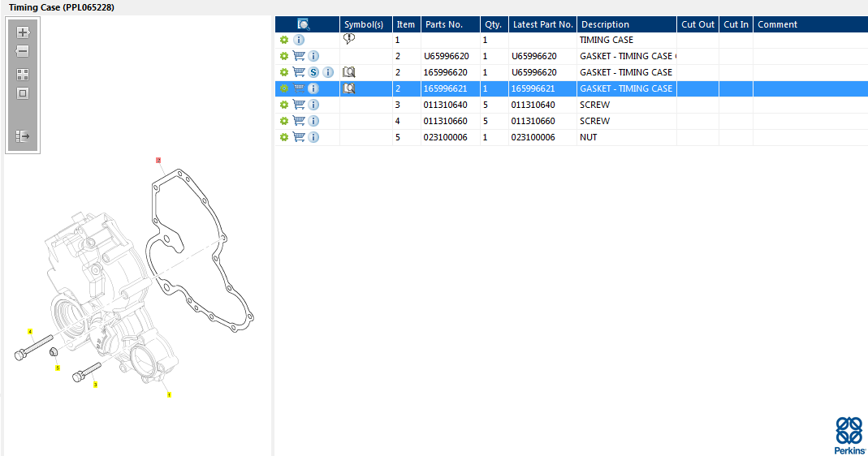Screen dimensions: 868x456
Task: Add part U65996620 to cart
Action: pos(299,56)
